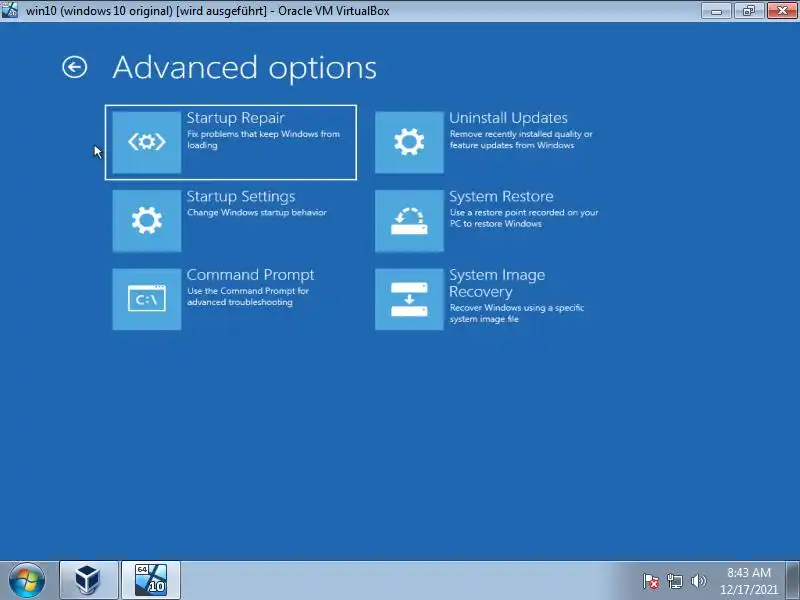This screenshot has width=800, height=600.
Task: Select the System Image Recovery title
Action: [x=497, y=283]
